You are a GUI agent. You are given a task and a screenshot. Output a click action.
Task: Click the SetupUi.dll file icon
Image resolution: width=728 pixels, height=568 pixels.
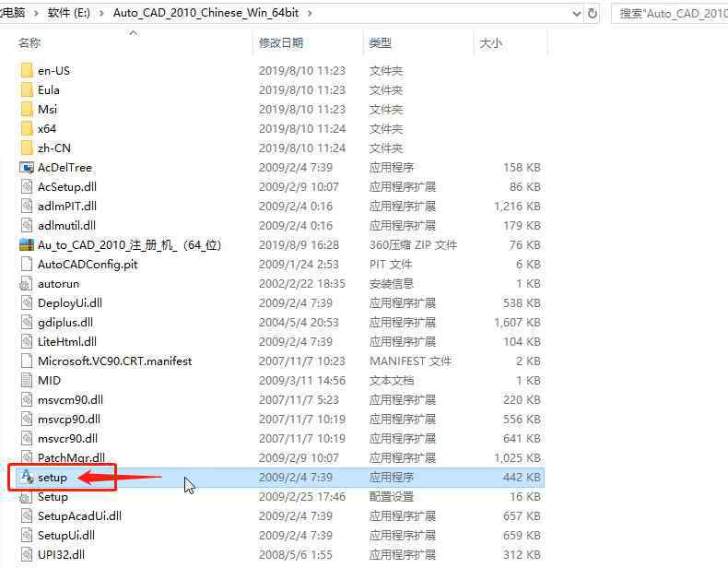pos(27,536)
